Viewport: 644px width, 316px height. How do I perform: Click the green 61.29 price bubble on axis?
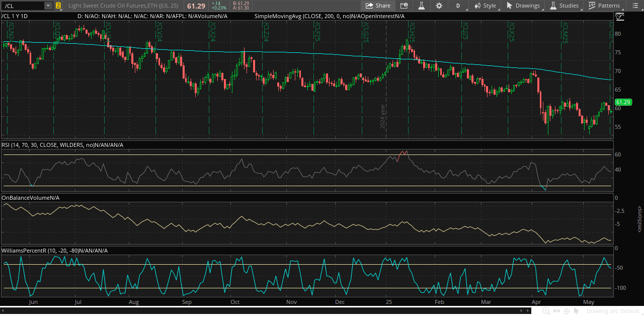[623, 102]
